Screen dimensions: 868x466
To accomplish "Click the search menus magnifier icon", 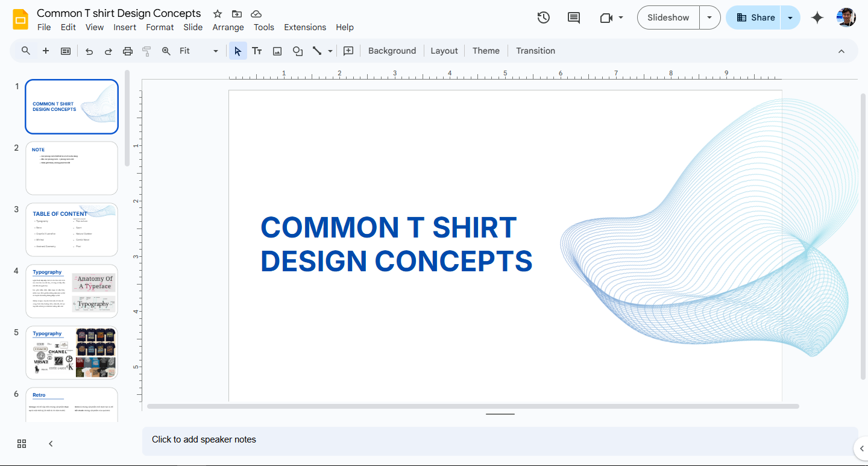I will [x=26, y=51].
